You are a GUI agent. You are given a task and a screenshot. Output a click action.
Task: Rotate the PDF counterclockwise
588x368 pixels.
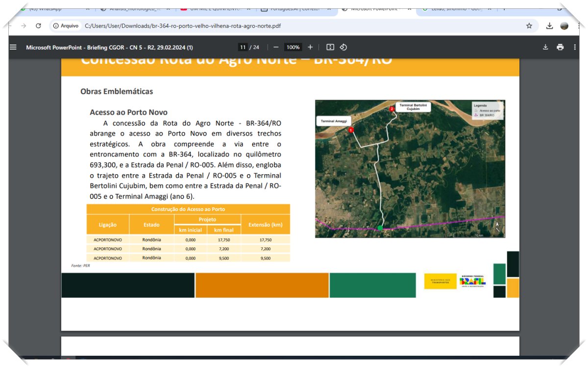click(x=343, y=47)
